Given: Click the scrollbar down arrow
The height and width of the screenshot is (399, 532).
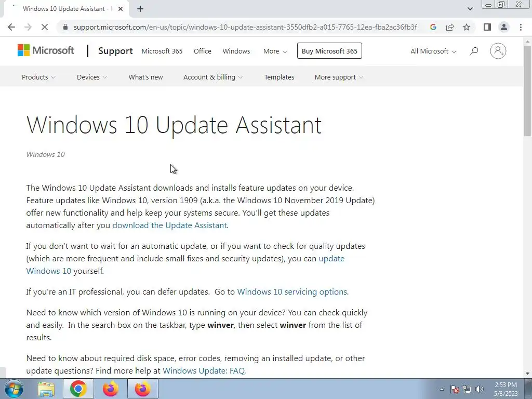Looking at the screenshot, I should pyautogui.click(x=527, y=373).
